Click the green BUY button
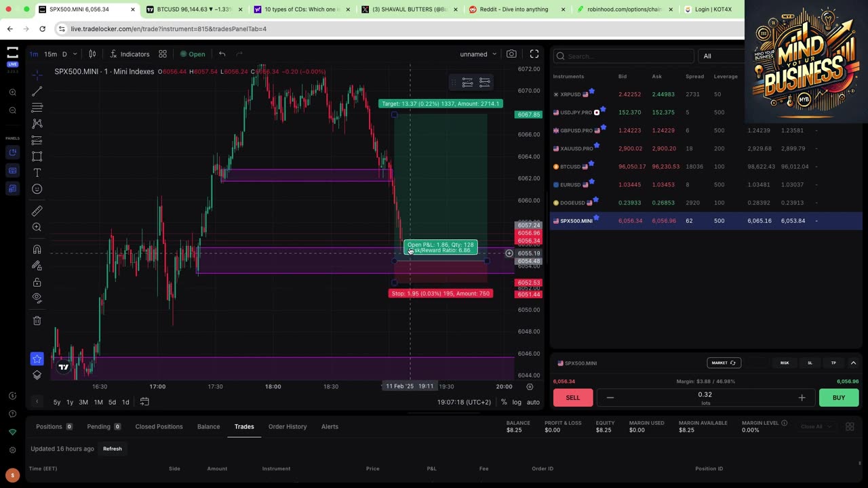Image resolution: width=868 pixels, height=488 pixels. (839, 398)
